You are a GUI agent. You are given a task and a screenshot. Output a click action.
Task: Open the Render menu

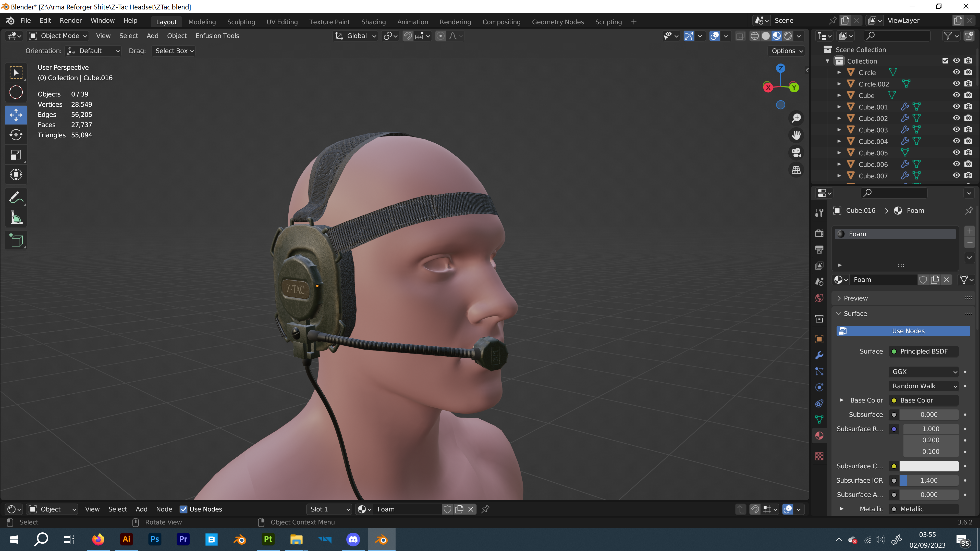coord(70,20)
